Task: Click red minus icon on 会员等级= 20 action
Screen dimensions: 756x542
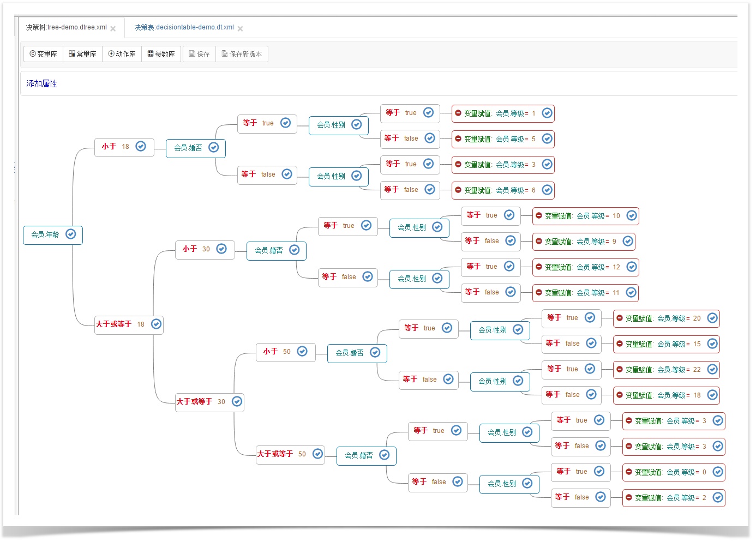Action: click(620, 318)
